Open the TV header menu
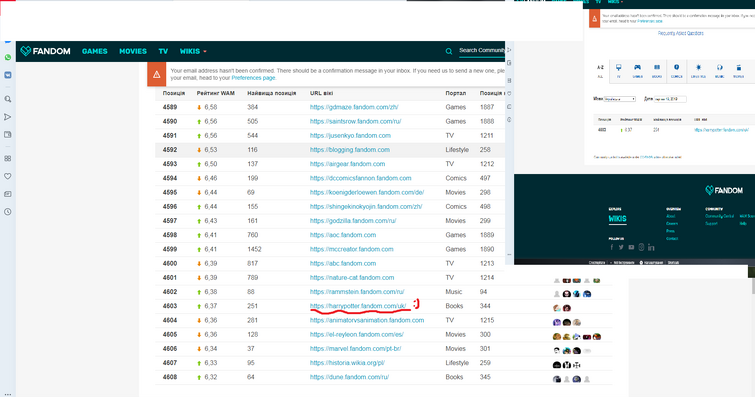755x397 pixels. pyautogui.click(x=163, y=51)
